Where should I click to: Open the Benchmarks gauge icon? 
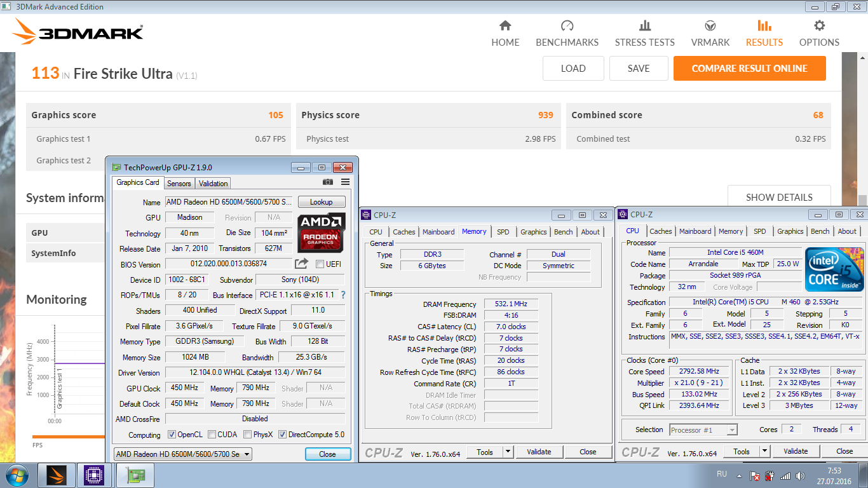click(x=567, y=26)
